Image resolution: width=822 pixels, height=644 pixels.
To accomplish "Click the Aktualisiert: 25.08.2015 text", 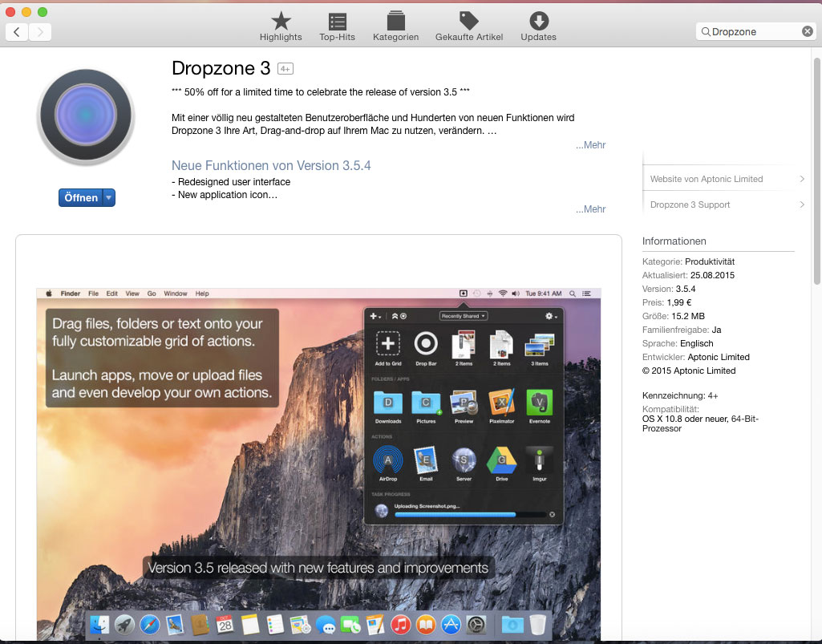I will coord(688,275).
